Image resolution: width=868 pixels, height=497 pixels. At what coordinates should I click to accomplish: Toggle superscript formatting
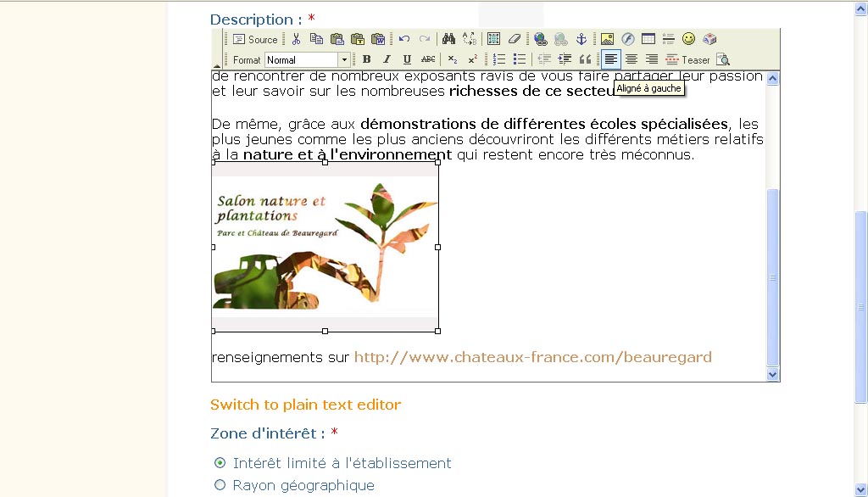[473, 59]
